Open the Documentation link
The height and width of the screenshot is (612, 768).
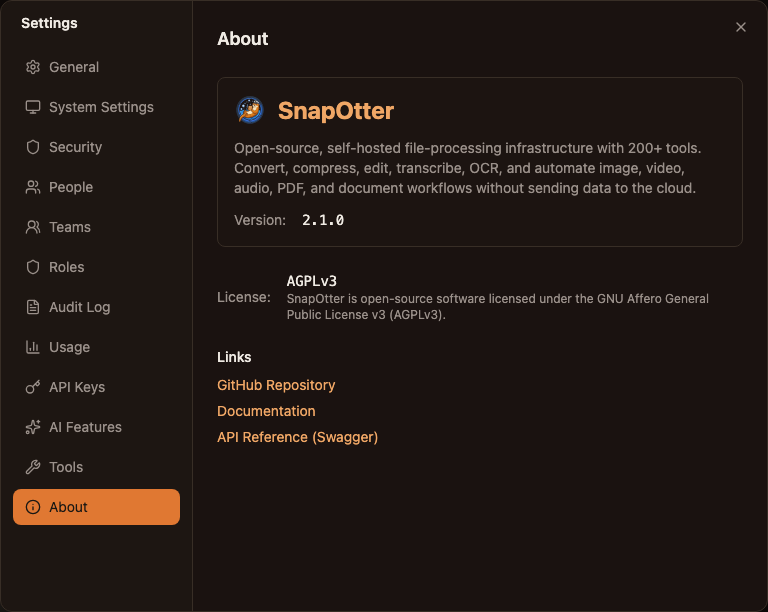tap(266, 411)
